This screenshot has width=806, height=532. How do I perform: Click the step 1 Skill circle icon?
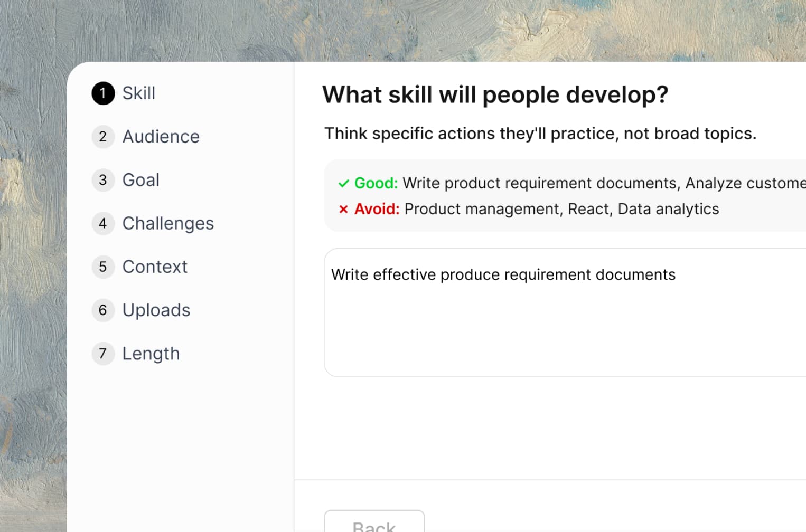click(x=103, y=93)
